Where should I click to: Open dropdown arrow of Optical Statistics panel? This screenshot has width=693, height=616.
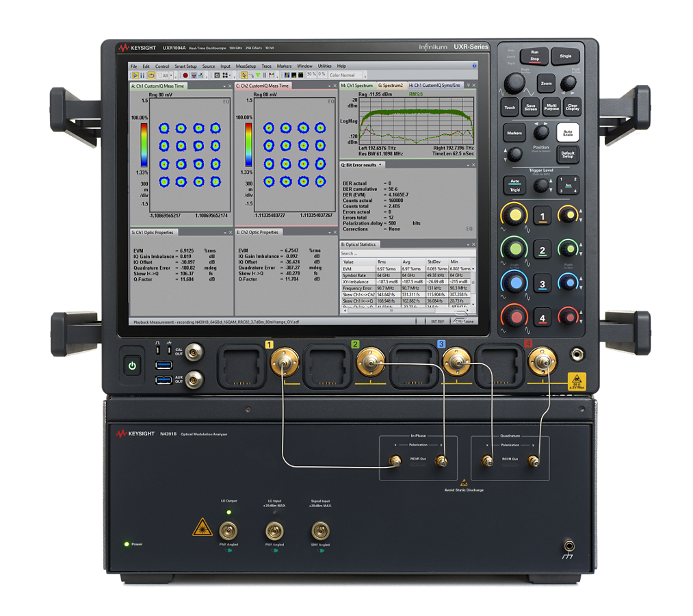click(x=468, y=244)
